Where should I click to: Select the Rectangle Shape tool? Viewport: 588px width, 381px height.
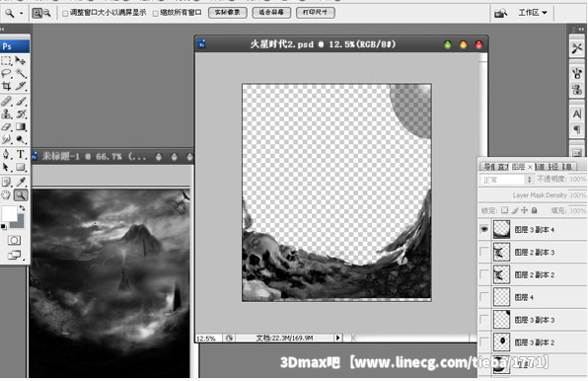[x=21, y=167]
